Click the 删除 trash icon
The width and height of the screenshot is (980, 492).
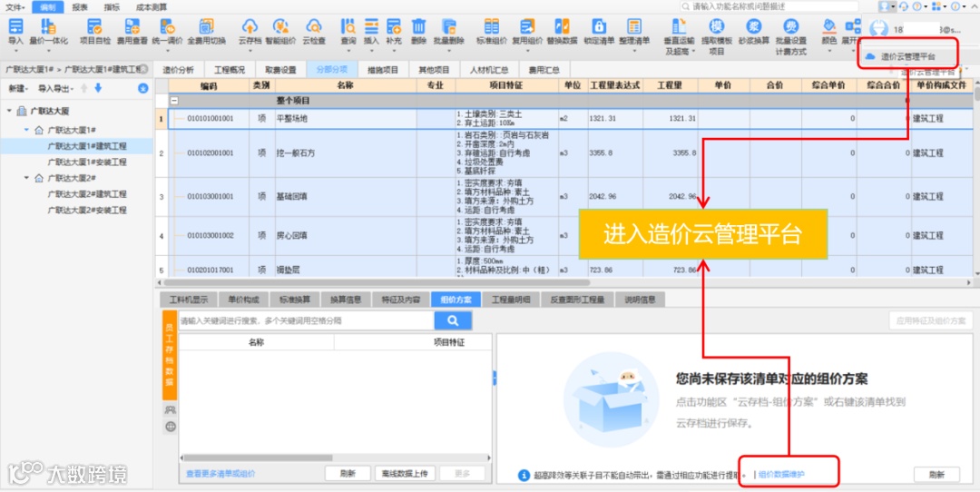pyautogui.click(x=418, y=26)
